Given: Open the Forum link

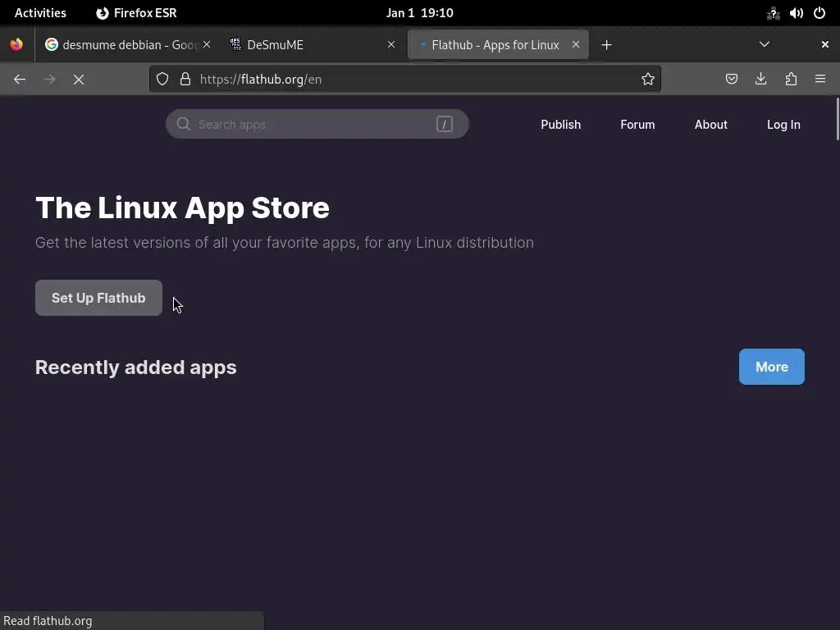Looking at the screenshot, I should tap(637, 125).
